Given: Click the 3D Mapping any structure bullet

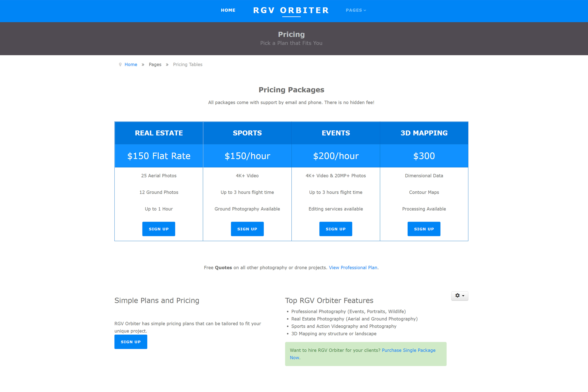Looking at the screenshot, I should 334,334.
